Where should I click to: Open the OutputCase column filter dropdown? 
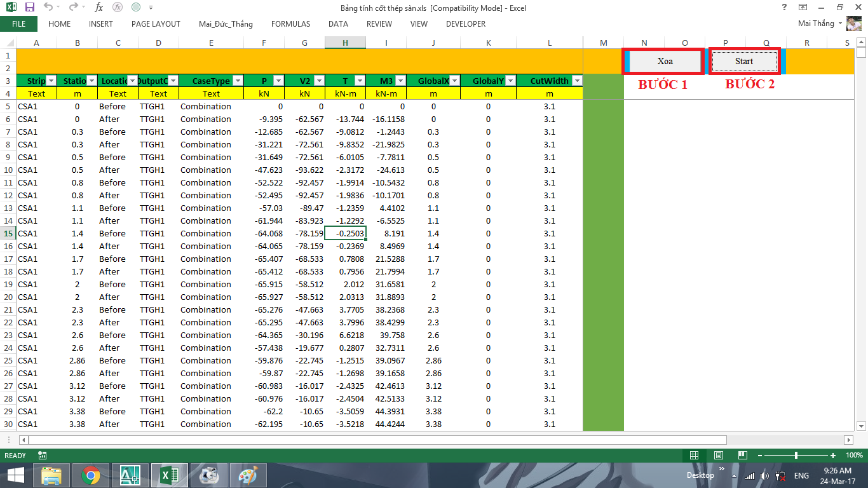(x=173, y=81)
